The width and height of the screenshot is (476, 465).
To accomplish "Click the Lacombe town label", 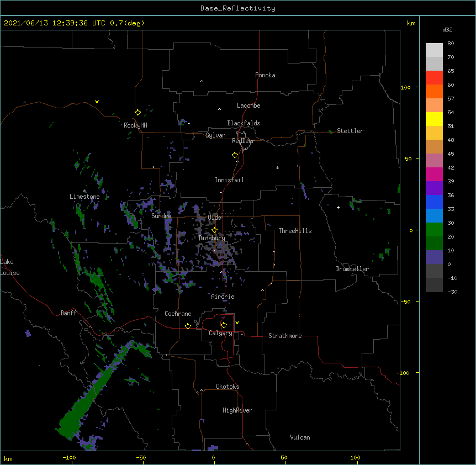I will [248, 105].
